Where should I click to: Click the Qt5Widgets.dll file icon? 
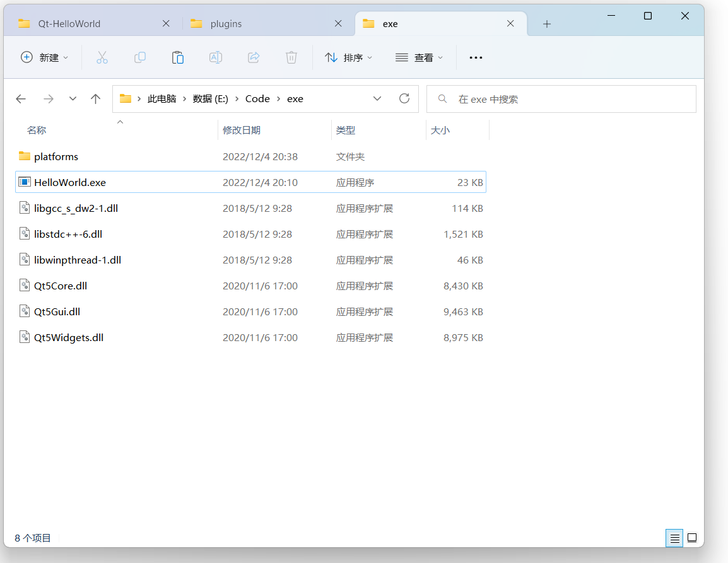point(25,337)
